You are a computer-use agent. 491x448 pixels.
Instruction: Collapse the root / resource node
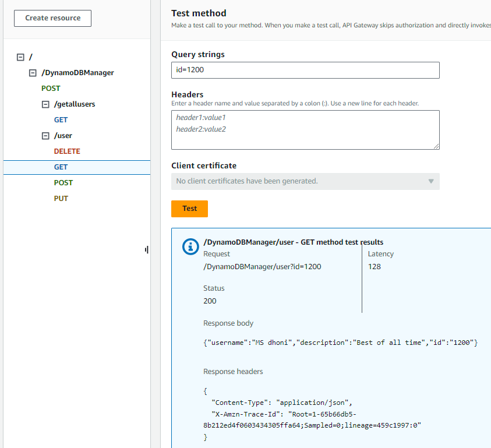click(x=21, y=57)
